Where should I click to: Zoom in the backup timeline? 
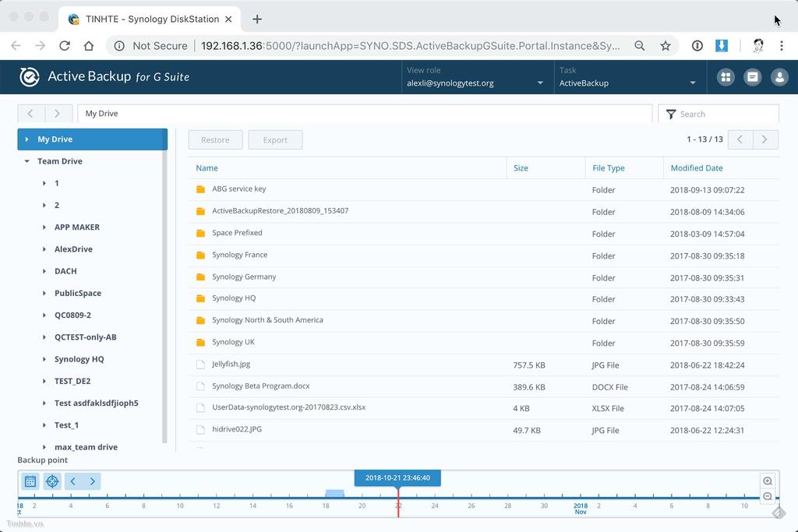pos(768,481)
